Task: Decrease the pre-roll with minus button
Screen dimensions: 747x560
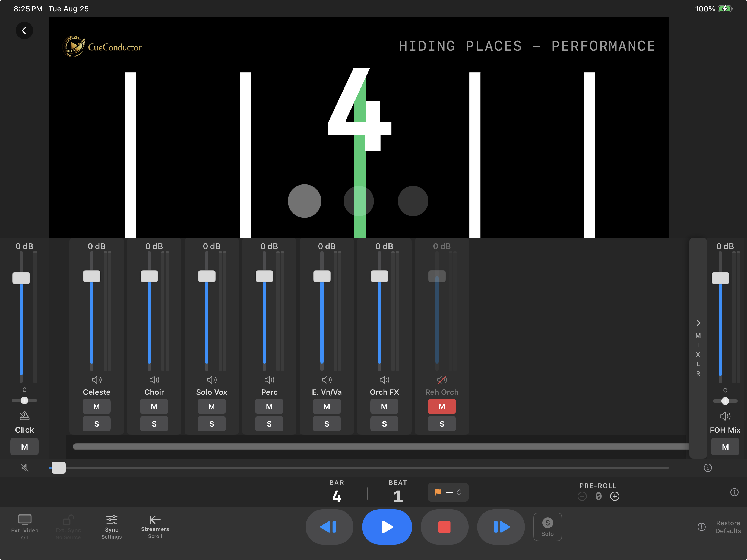Action: [582, 496]
